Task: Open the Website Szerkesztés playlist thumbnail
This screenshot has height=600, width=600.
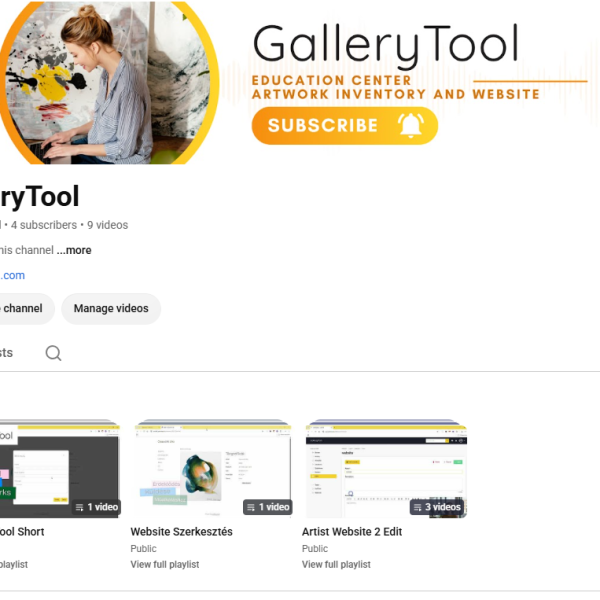Action: coord(213,469)
